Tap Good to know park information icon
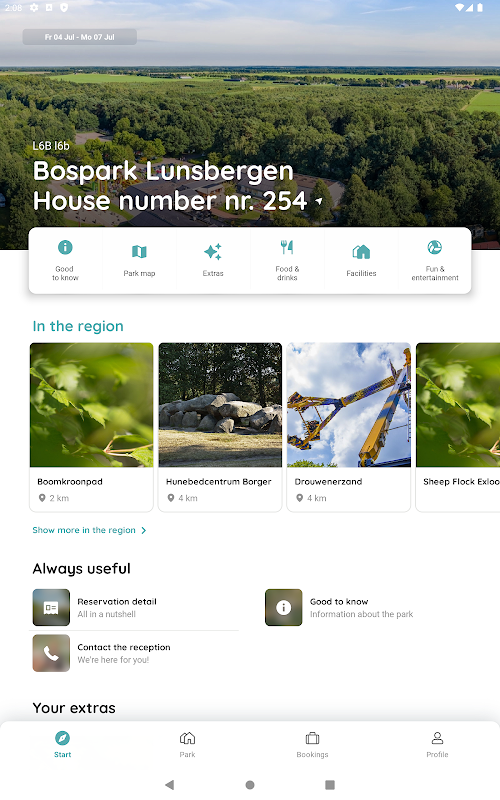Screen dimensions: 500x800 coord(284,607)
